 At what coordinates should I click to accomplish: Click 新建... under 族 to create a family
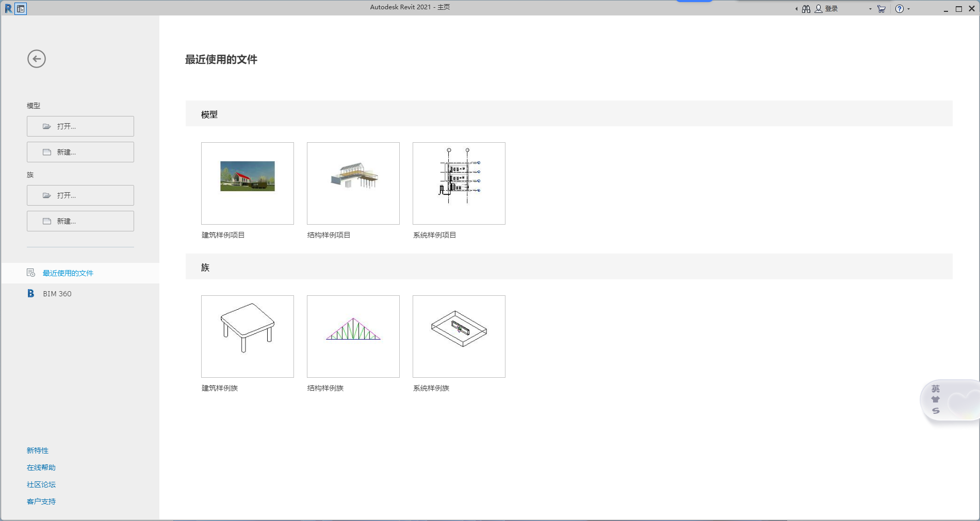click(x=80, y=221)
